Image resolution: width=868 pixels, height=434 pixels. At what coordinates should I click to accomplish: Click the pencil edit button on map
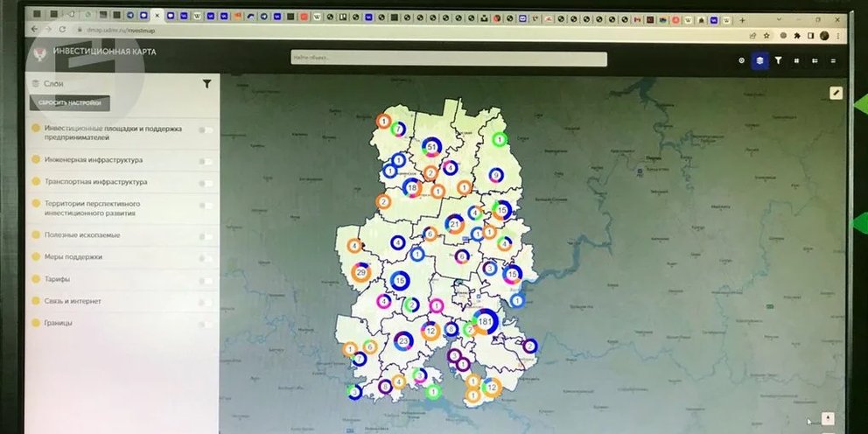(836, 93)
